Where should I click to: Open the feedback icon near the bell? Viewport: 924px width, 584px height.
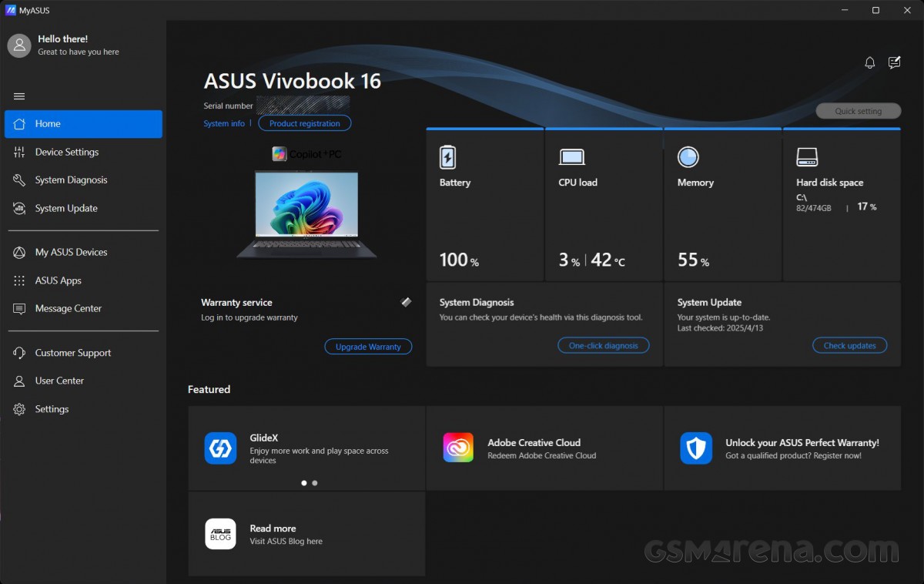point(894,62)
